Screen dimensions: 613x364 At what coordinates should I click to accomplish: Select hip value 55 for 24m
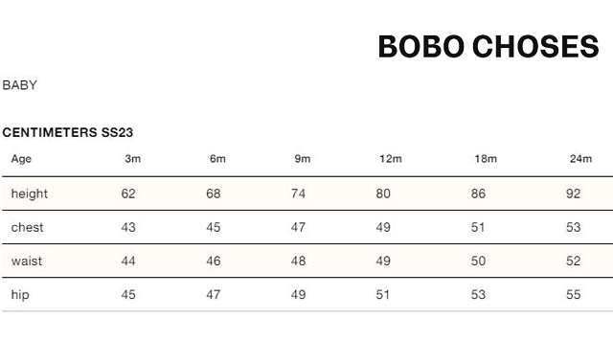pyautogui.click(x=573, y=295)
